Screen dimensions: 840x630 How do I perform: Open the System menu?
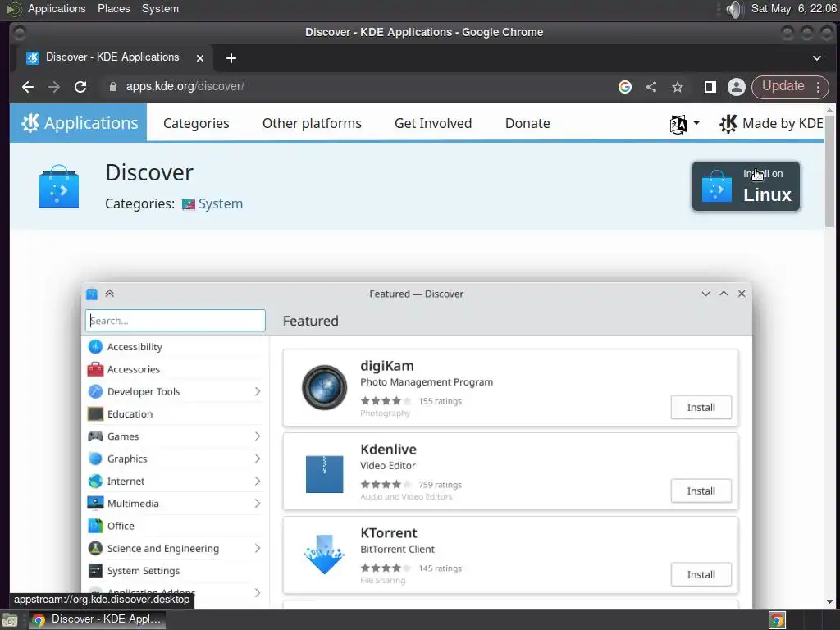[160, 8]
